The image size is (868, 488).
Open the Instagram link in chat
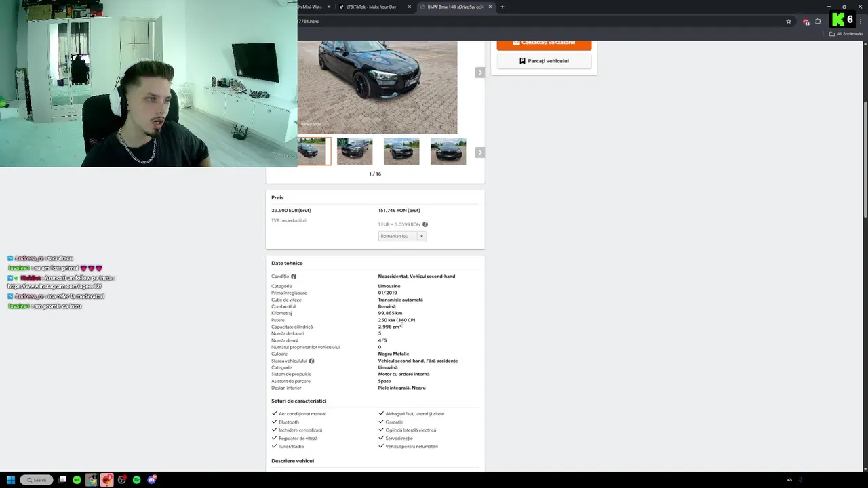[x=54, y=287]
